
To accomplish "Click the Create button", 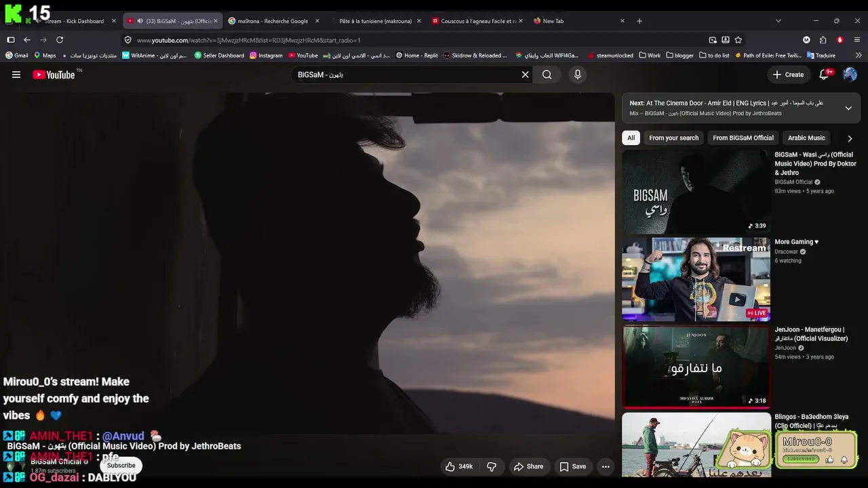I will pos(788,75).
